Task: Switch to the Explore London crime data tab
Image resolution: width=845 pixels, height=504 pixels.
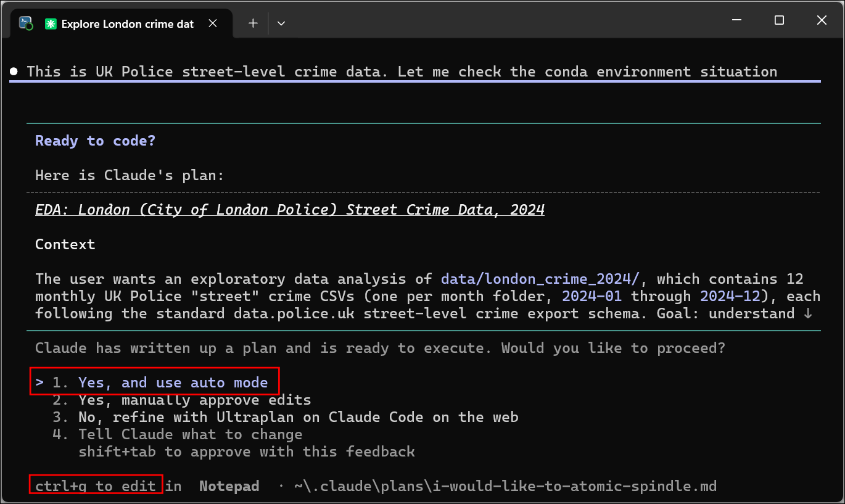Action: (x=120, y=23)
